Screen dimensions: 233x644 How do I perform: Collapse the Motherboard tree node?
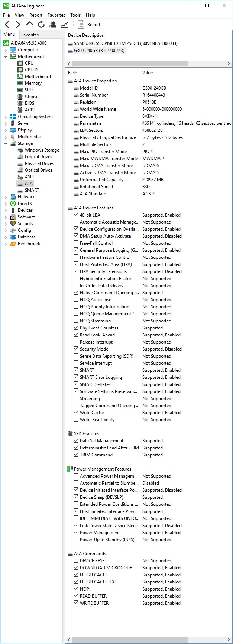click(6, 56)
